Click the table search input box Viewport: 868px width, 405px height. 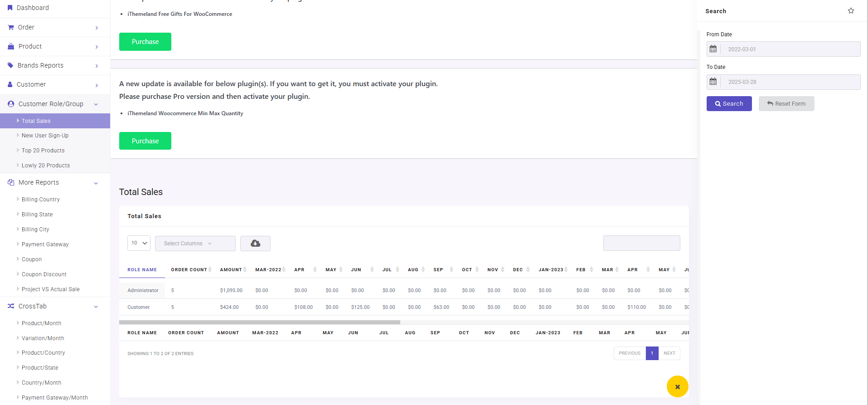coord(641,243)
